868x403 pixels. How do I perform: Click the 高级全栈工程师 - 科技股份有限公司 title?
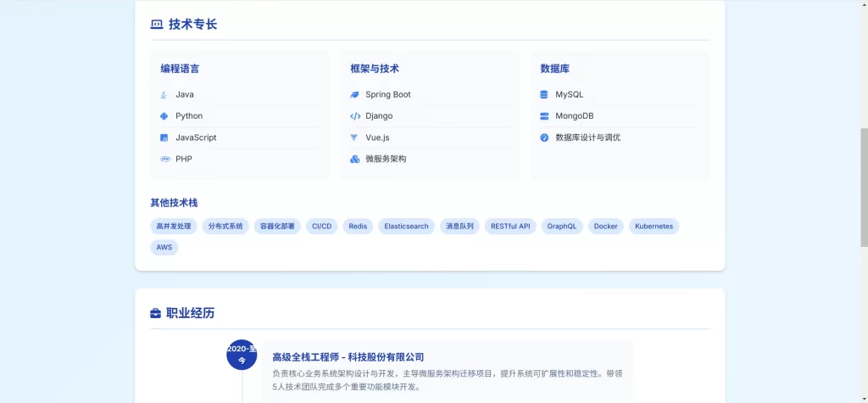click(348, 357)
